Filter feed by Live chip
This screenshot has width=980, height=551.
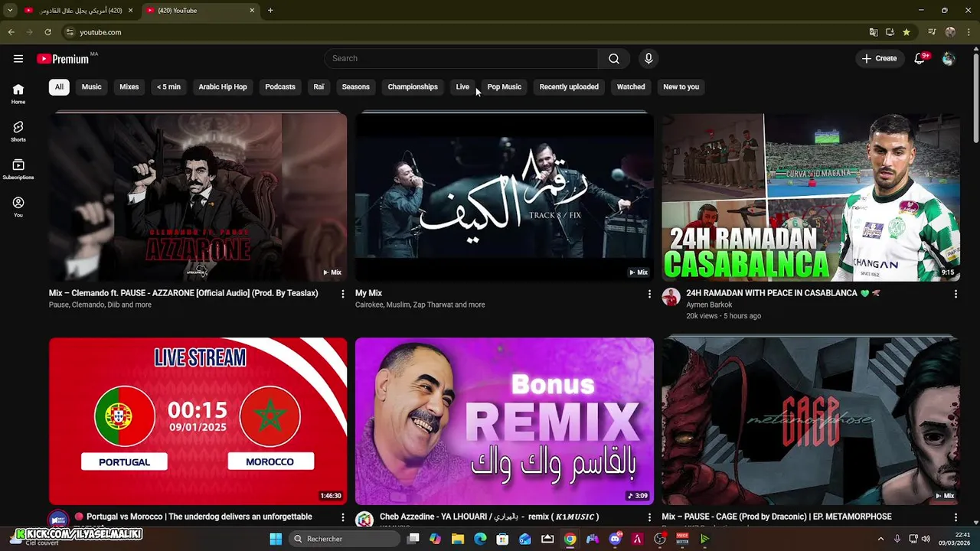pyautogui.click(x=462, y=86)
